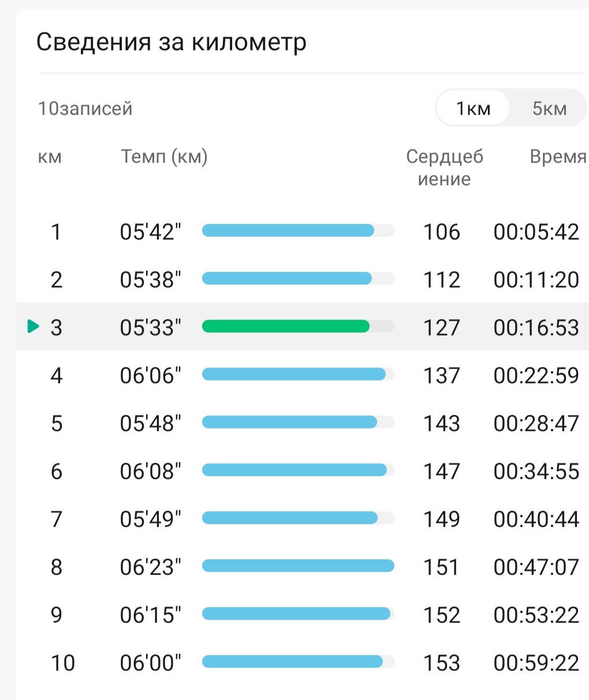Select the kilometer 1 row
589x700 pixels.
pyautogui.click(x=303, y=231)
